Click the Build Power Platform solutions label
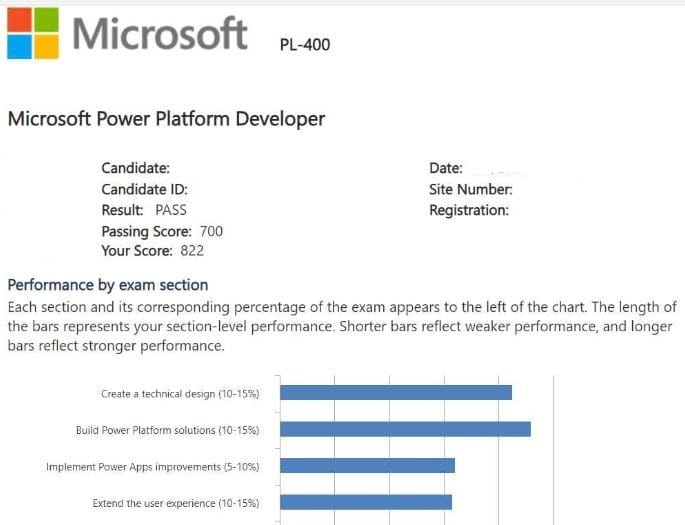This screenshot has height=525, width=685. (167, 430)
